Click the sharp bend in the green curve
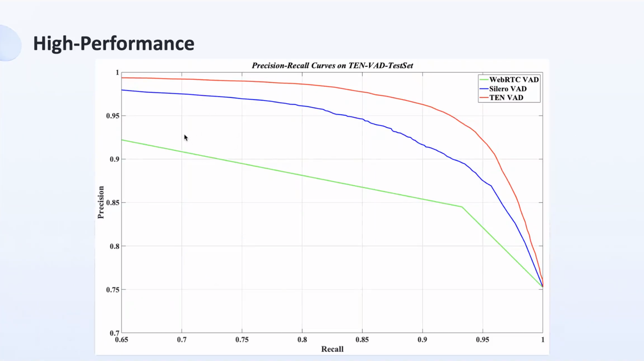Viewport: 644px width, 361px height. click(x=462, y=207)
